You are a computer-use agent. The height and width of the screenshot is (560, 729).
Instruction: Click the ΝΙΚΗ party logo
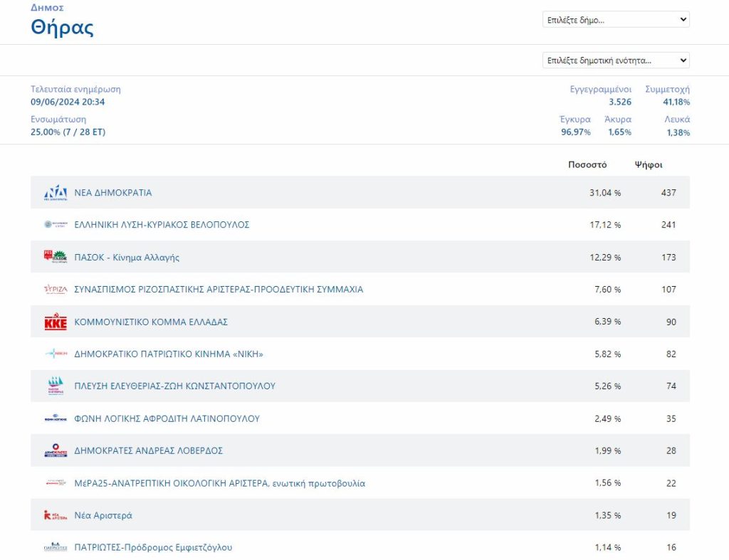tap(56, 354)
